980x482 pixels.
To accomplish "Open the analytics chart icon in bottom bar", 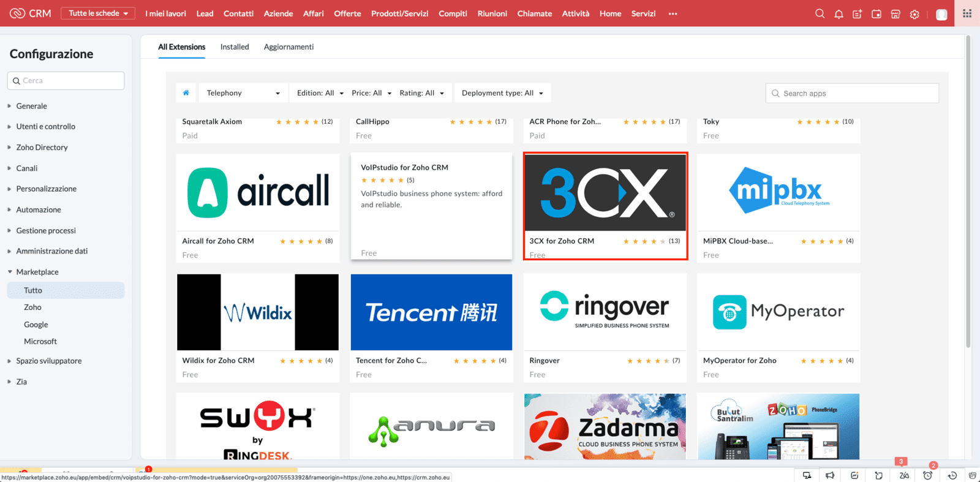I will coord(854,475).
